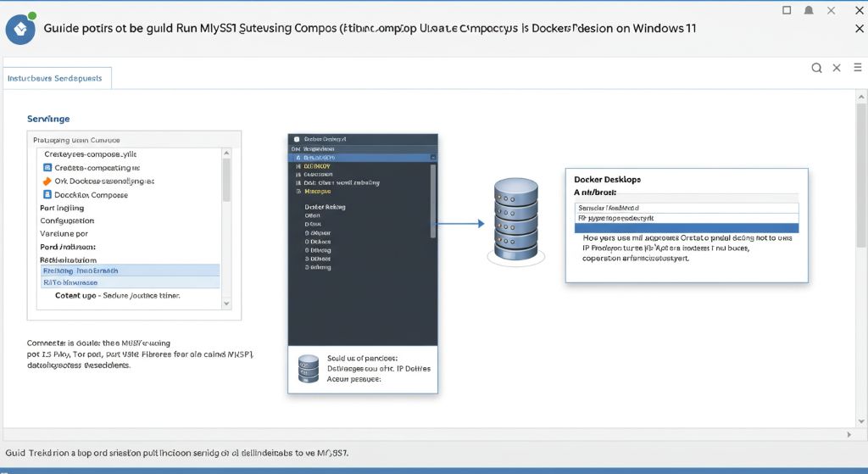Click small database icon in bottom info card

(309, 369)
